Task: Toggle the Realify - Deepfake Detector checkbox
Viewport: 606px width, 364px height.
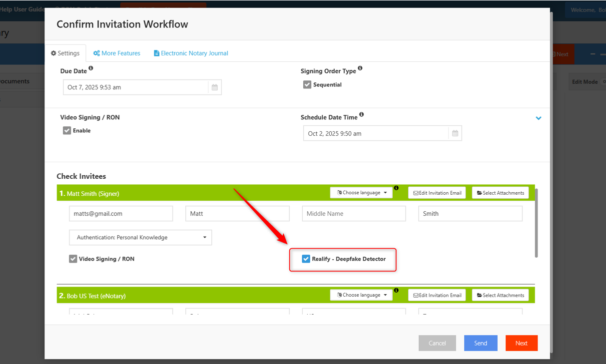Action: (306, 259)
